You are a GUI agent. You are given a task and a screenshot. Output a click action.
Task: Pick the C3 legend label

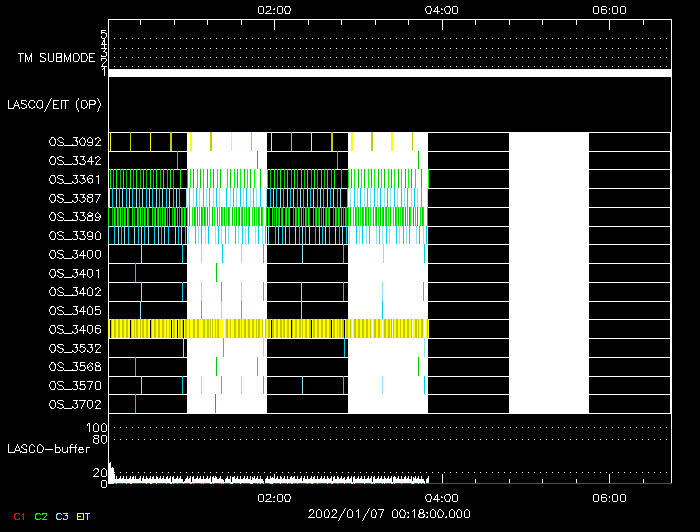pos(62,514)
